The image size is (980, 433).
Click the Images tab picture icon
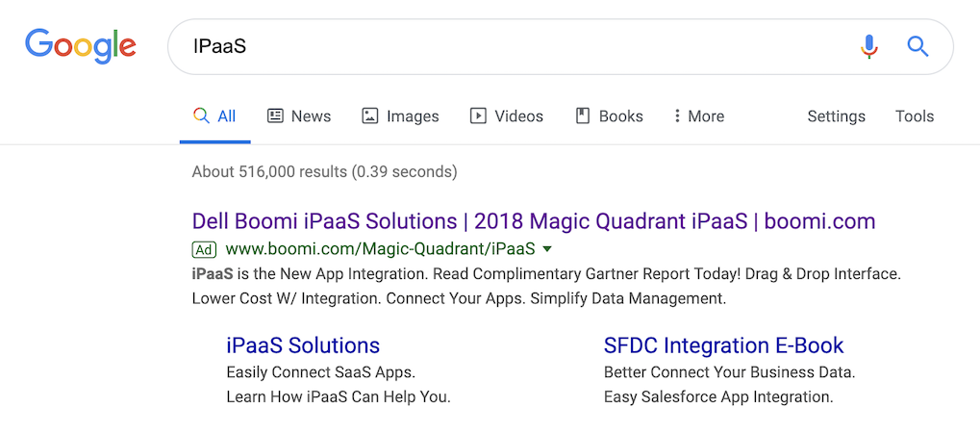click(x=370, y=116)
